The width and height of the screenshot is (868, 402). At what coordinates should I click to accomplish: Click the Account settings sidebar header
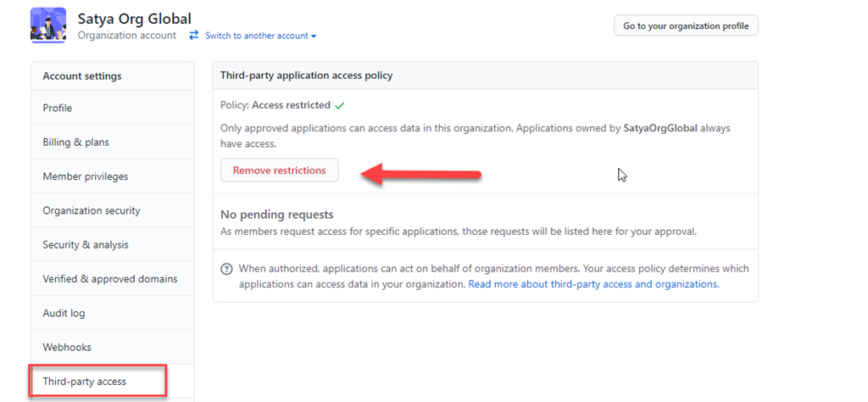(82, 76)
